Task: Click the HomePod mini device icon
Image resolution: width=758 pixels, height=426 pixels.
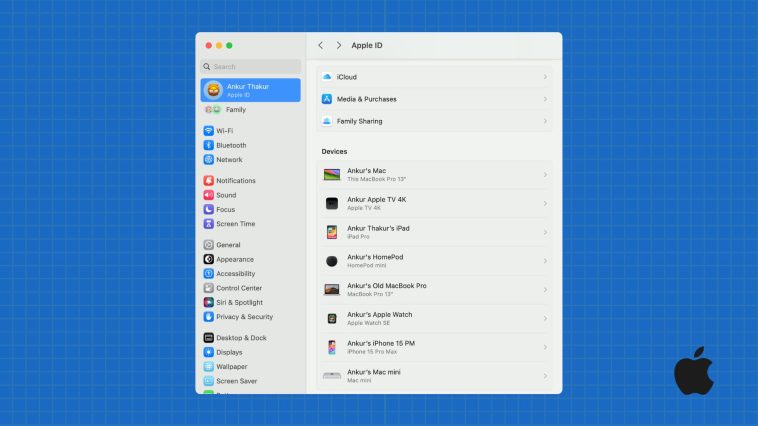Action: (x=332, y=261)
